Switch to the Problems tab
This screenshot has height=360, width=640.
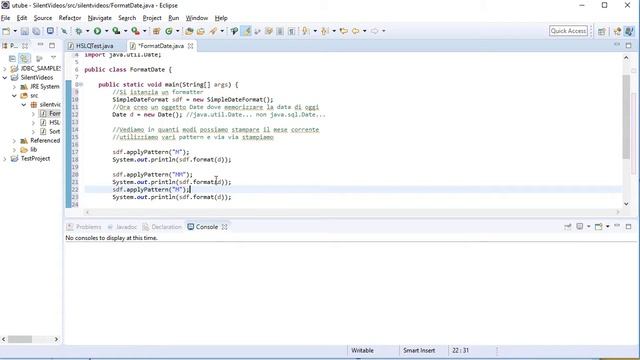coord(84,227)
